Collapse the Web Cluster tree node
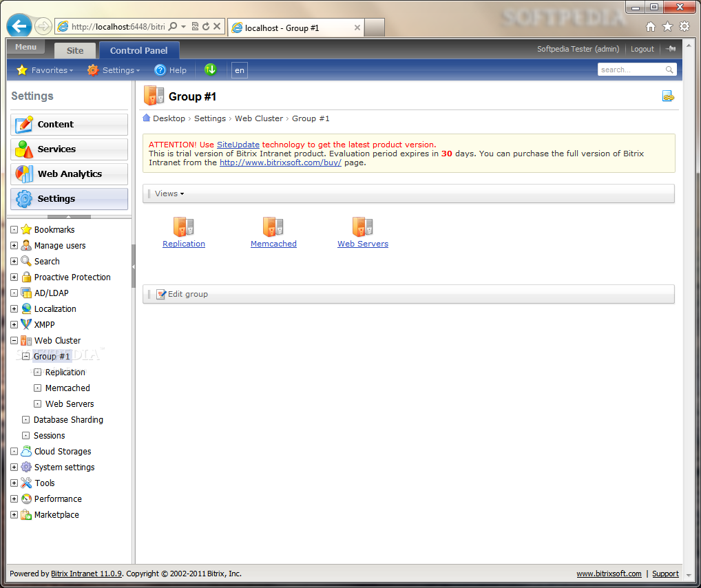This screenshot has height=588, width=701. (14, 341)
